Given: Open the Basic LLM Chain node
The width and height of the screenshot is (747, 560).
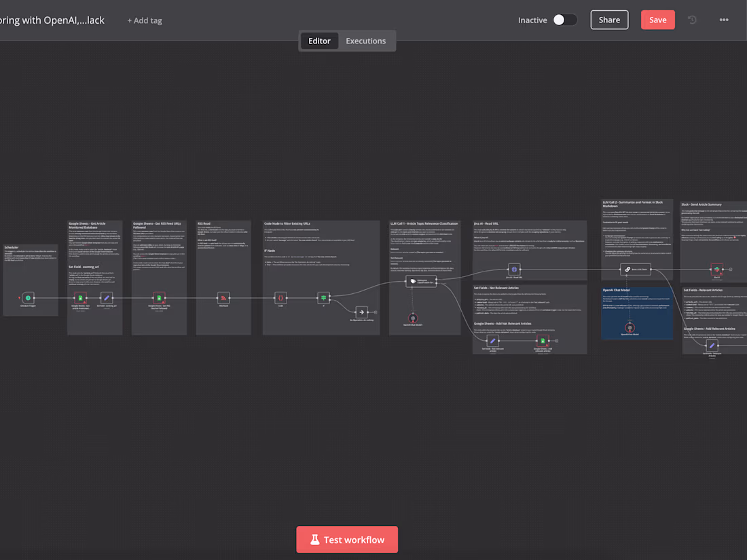Looking at the screenshot, I should click(x=636, y=269).
